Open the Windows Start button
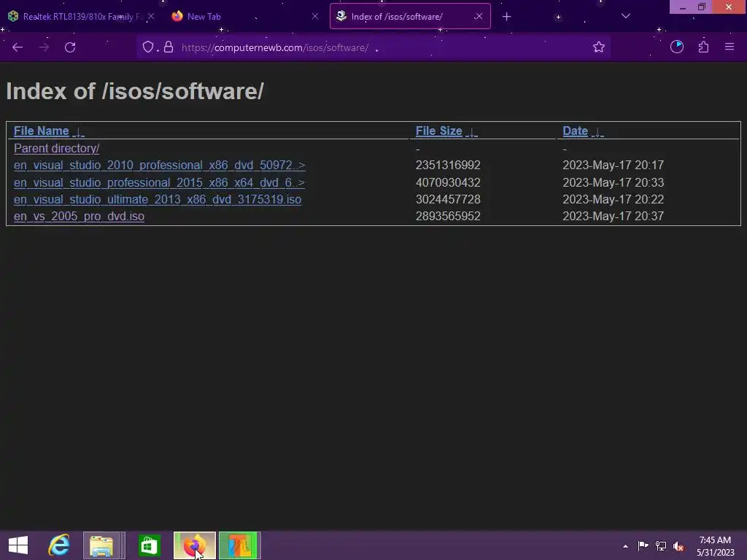The image size is (747, 560). coord(18,545)
